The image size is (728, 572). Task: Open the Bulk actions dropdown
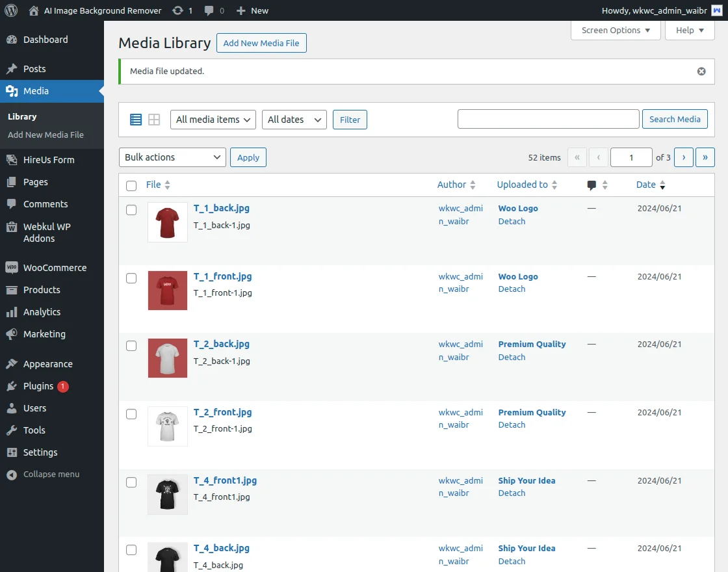tap(172, 157)
